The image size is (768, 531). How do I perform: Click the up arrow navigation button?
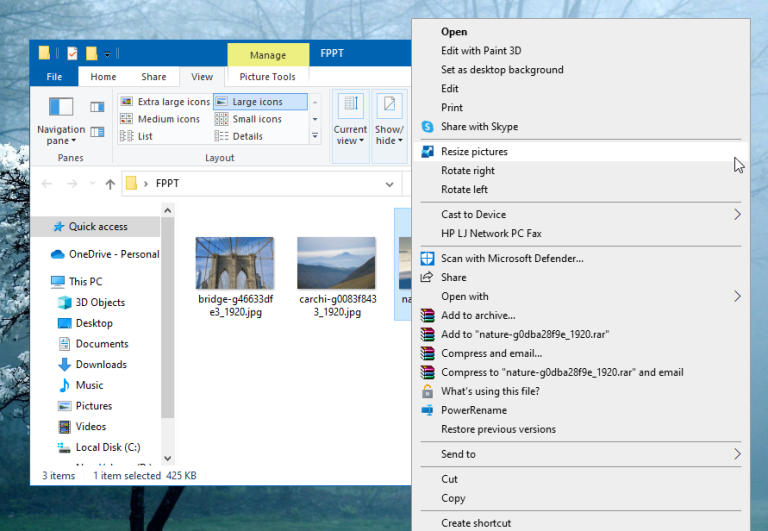click(x=110, y=184)
